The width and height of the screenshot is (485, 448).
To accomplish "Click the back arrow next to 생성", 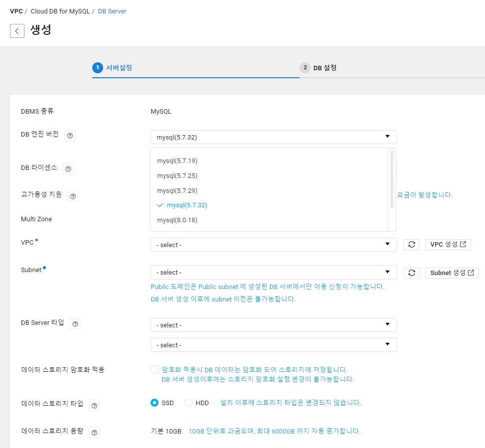I will pyautogui.click(x=17, y=30).
